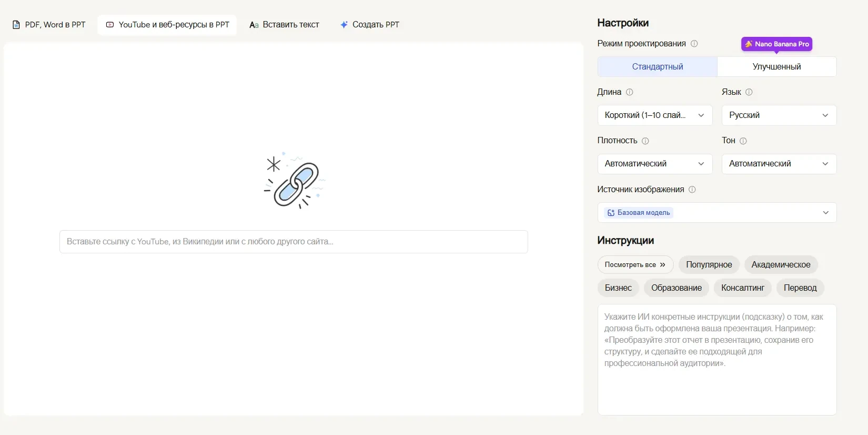
Task: Open the Создать PPT tab
Action: tap(370, 25)
